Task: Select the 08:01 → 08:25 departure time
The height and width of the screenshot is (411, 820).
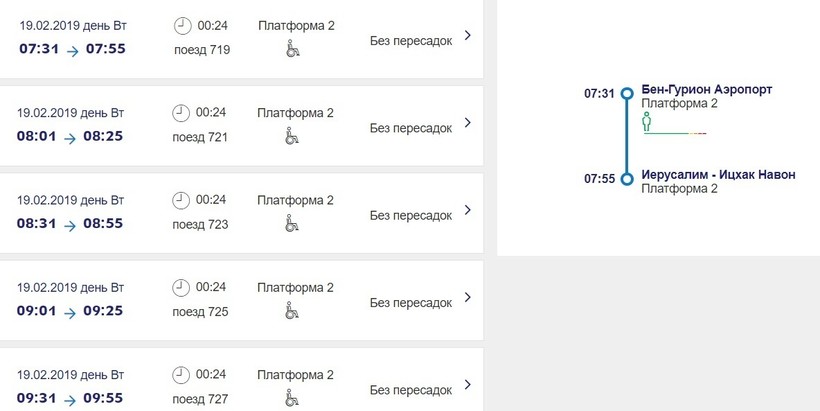Action: coord(70,136)
